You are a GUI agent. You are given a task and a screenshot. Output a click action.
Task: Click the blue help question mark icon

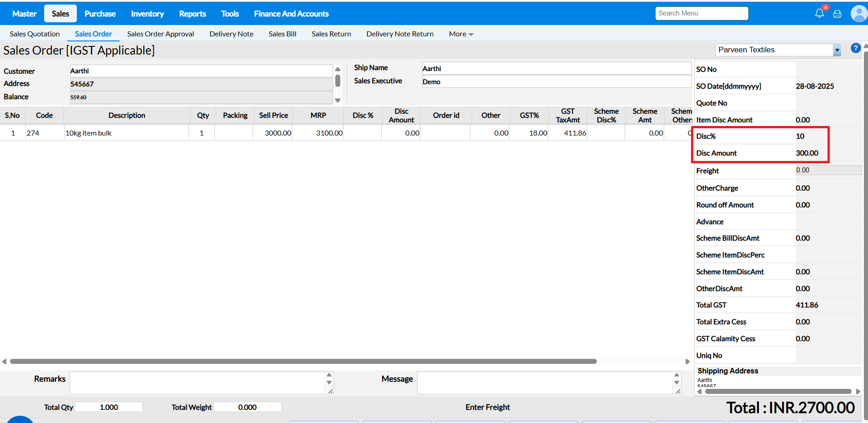coord(855,48)
